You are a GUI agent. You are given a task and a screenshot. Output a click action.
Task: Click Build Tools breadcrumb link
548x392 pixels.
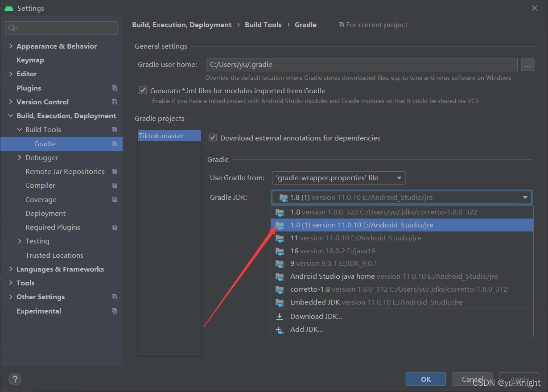point(263,25)
